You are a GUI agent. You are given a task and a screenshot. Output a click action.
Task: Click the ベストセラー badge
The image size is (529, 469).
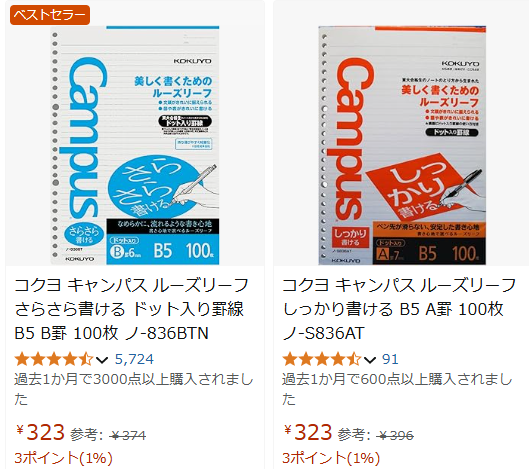pos(50,15)
